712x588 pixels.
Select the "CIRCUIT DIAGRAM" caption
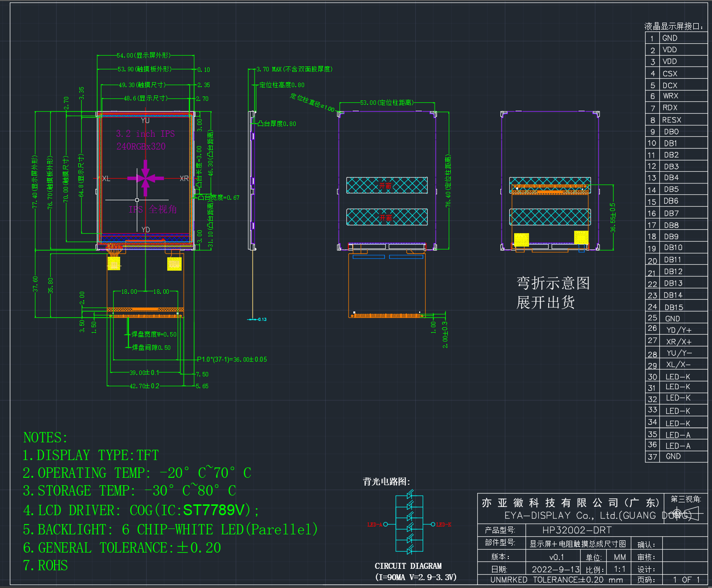pyautogui.click(x=408, y=566)
